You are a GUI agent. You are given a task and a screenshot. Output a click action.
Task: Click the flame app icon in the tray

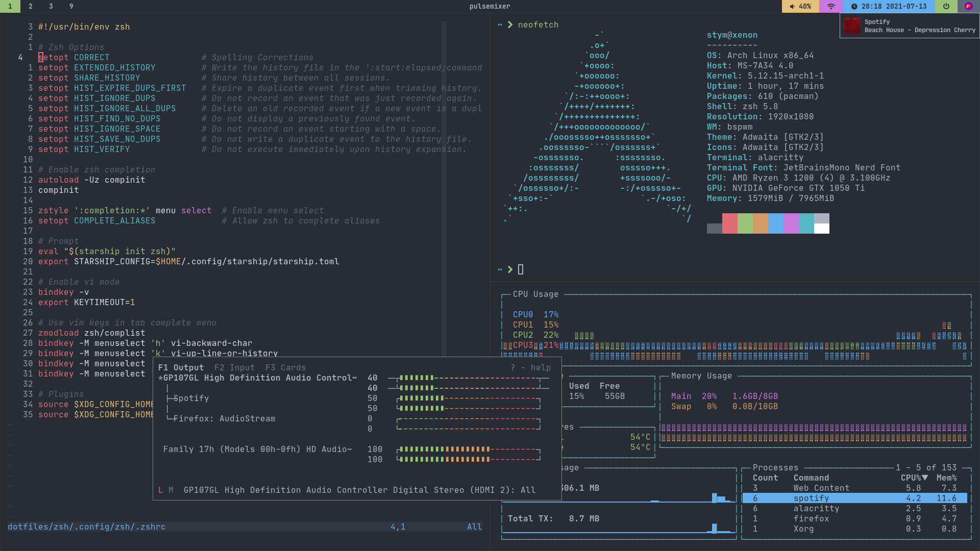pyautogui.click(x=968, y=7)
